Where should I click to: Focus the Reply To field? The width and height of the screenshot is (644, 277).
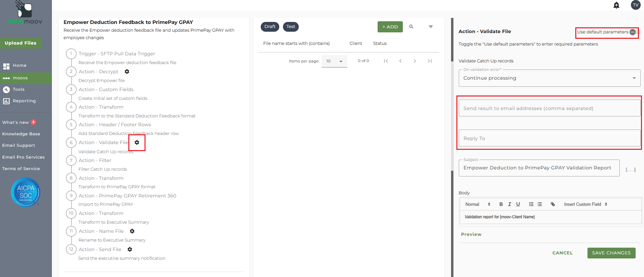tap(549, 138)
